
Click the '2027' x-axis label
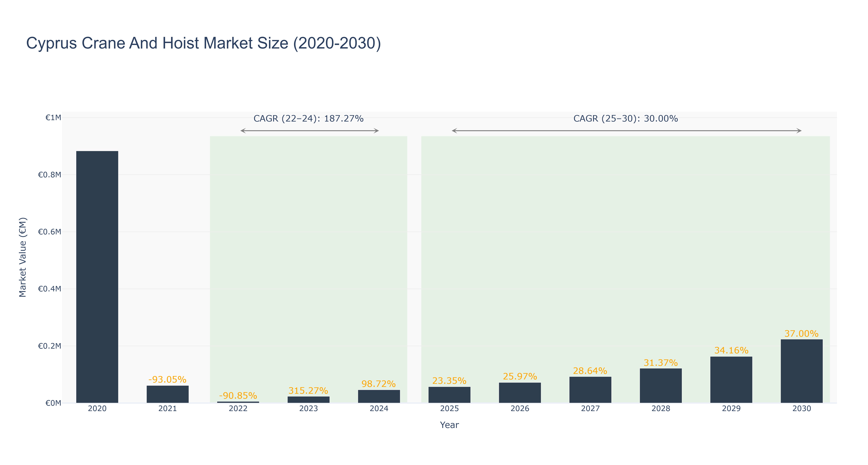pyautogui.click(x=590, y=409)
